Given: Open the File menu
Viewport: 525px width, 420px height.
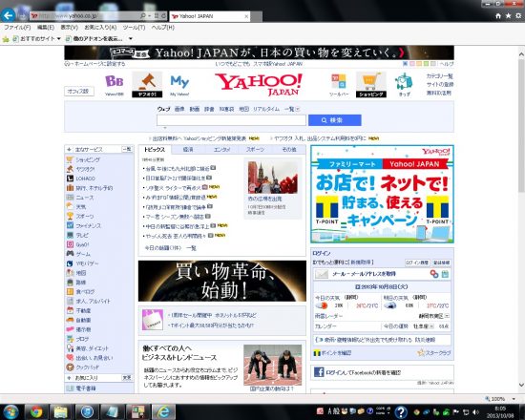Looking at the screenshot, I should pos(17,28).
